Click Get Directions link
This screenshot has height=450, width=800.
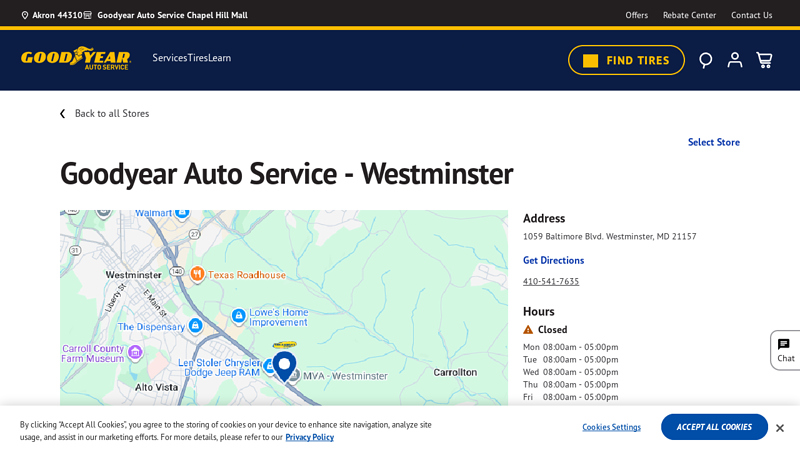tap(554, 260)
